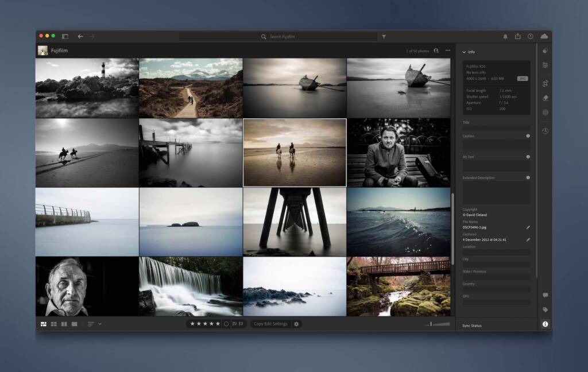Switch to Photo Grid view
This screenshot has height=372, width=588.
point(44,324)
